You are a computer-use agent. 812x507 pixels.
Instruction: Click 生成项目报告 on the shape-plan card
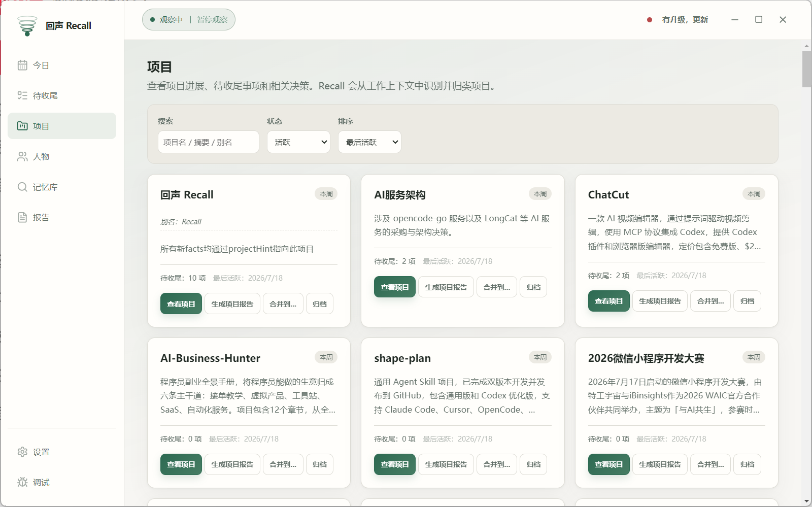tap(446, 464)
